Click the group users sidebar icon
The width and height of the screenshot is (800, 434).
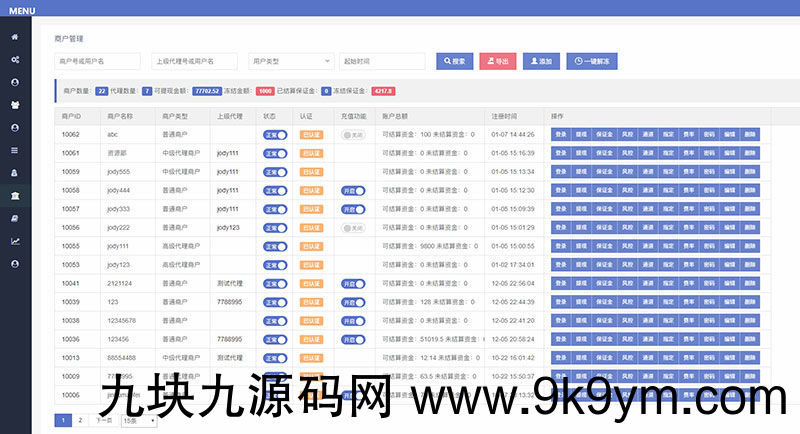(15, 105)
